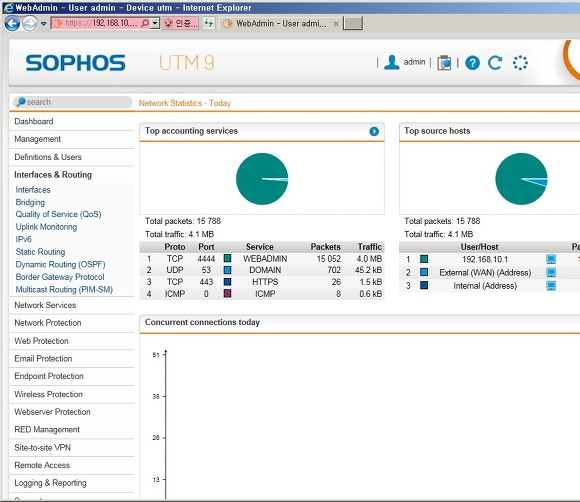Open Border Gateway Protocol link

(60, 277)
